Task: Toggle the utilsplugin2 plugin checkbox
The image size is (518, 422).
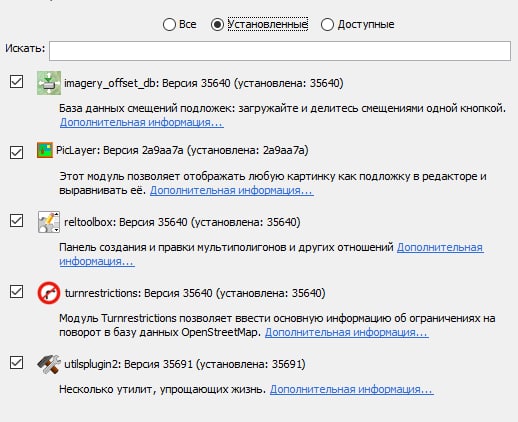Action: click(16, 362)
